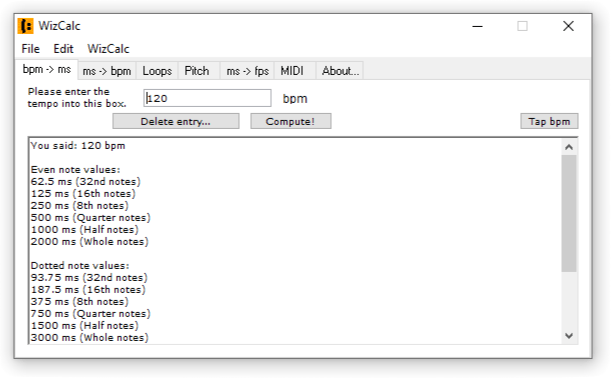The width and height of the screenshot is (611, 378).
Task: Click the bpm unit label beside input
Action: click(295, 99)
